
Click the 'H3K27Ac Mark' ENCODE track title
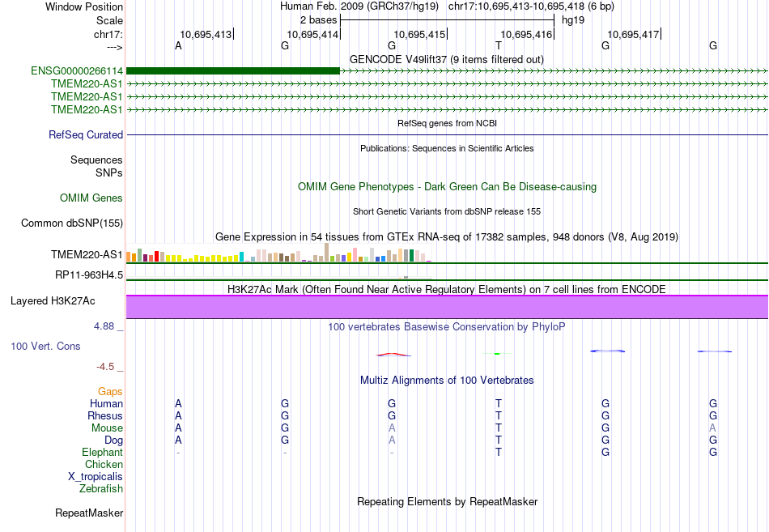click(x=447, y=290)
